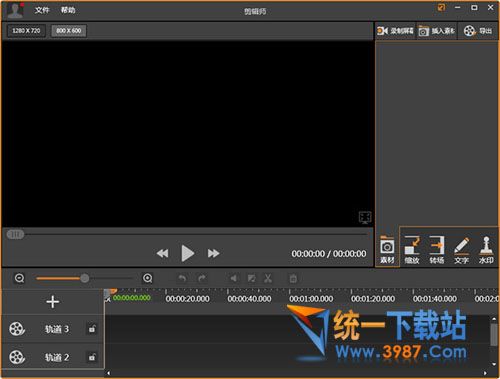Open the 帮助 menu
500x379 pixels.
(68, 10)
